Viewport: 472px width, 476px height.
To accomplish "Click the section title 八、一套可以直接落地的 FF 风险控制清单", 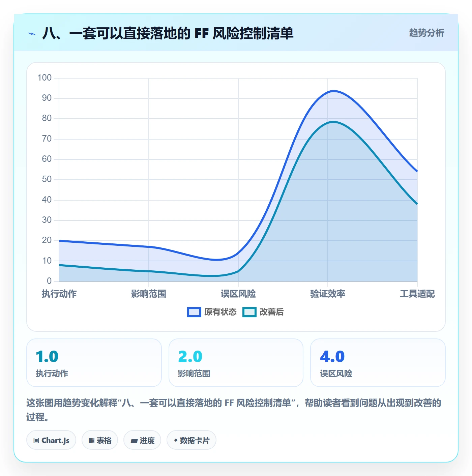I will pyautogui.click(x=168, y=33).
